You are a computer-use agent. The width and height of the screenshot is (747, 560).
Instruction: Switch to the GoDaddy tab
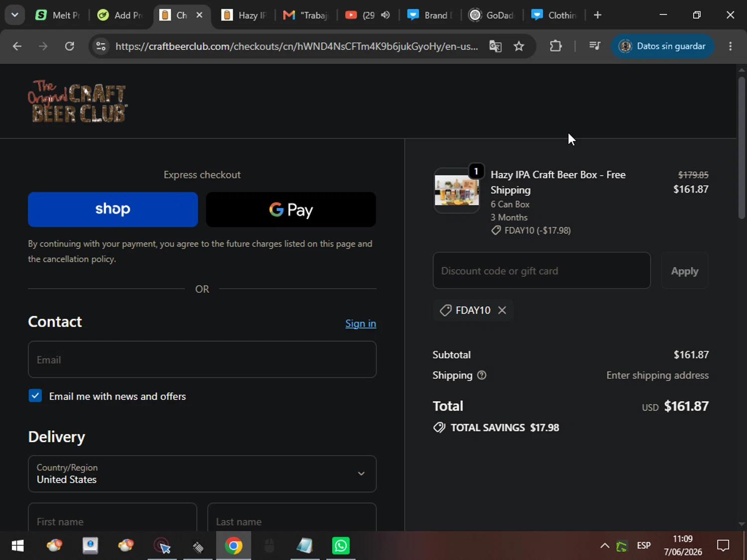[491, 15]
